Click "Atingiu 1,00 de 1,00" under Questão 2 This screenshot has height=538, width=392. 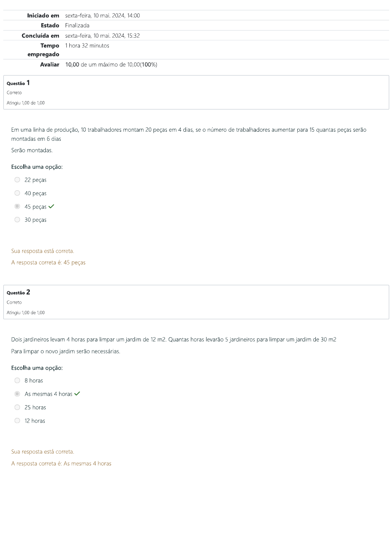click(x=26, y=313)
